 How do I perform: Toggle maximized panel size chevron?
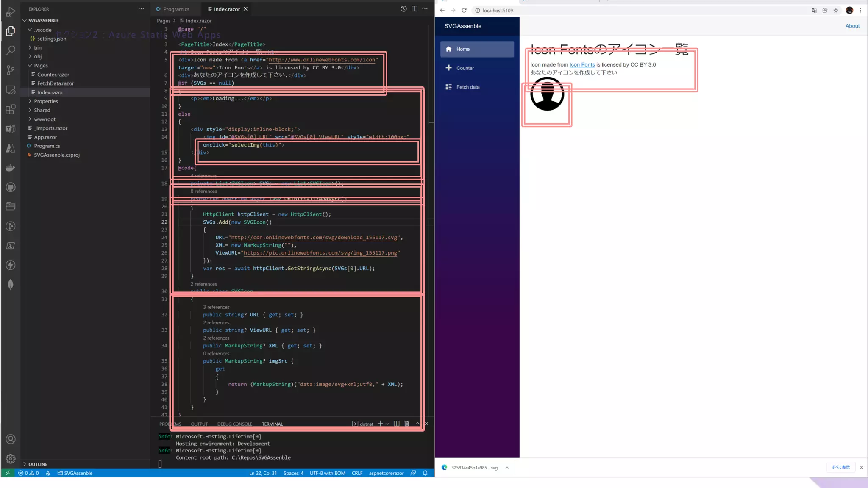click(x=417, y=424)
